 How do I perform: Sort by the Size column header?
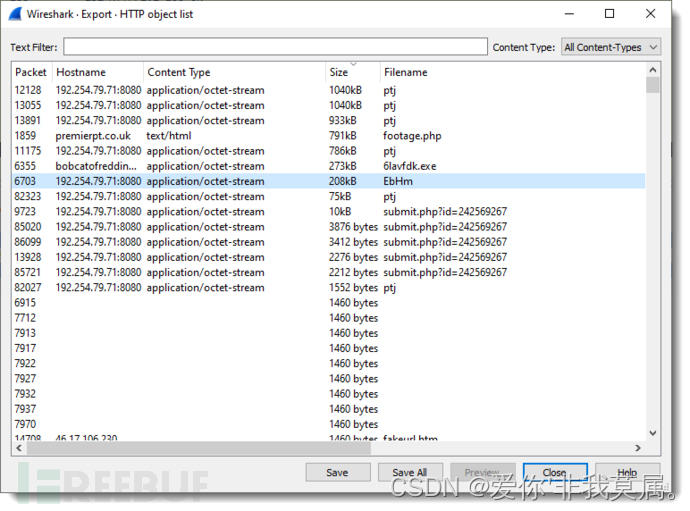coord(353,72)
